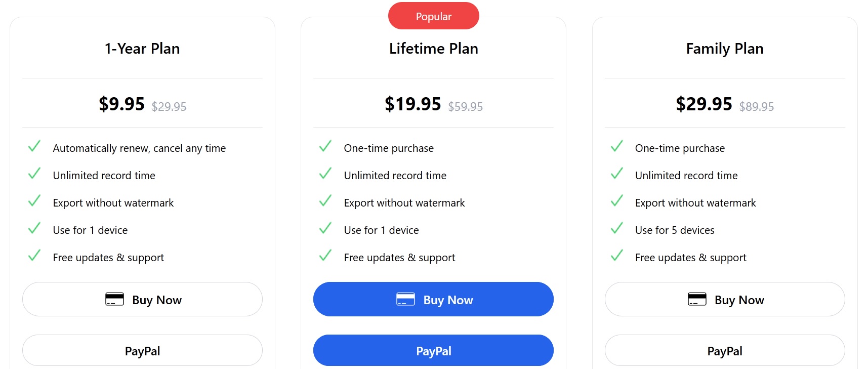Click the Family Plan title
The height and width of the screenshot is (369, 868).
[x=725, y=49]
